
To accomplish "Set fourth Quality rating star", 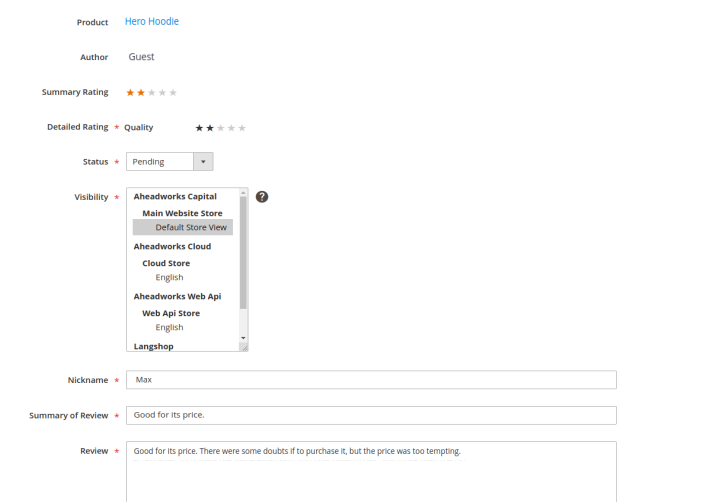I will (x=231, y=128).
